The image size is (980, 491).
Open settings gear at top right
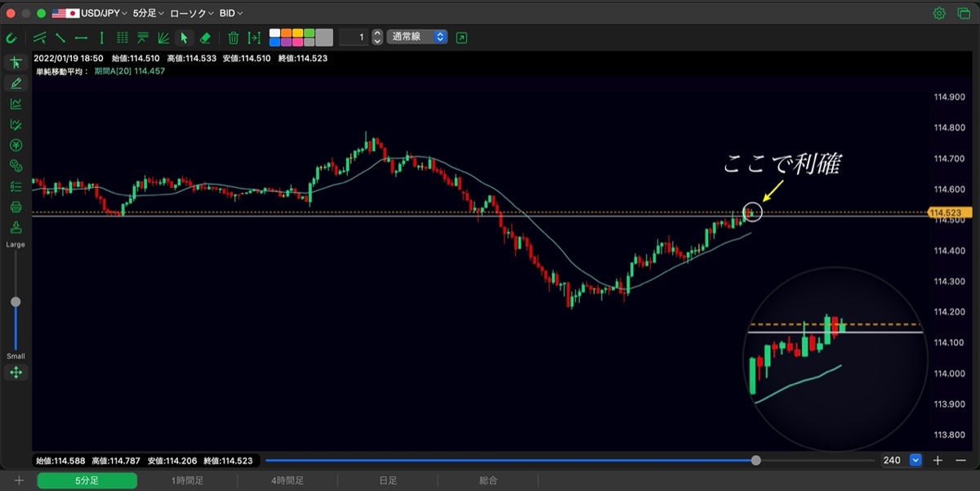click(939, 13)
